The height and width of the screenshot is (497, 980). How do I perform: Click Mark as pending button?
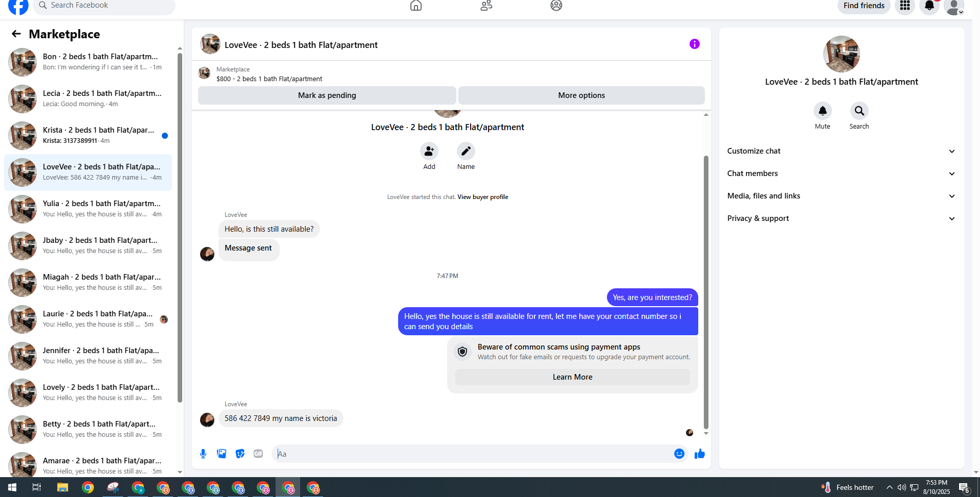(327, 95)
